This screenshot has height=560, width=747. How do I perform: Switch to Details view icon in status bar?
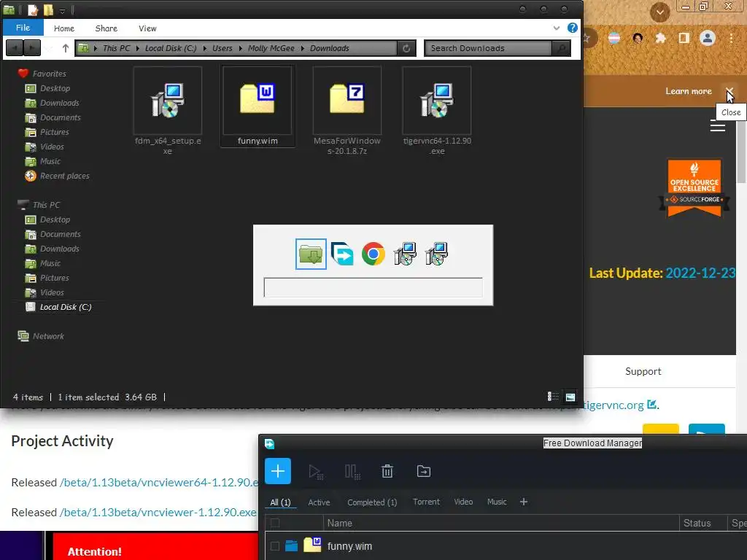pos(553,396)
